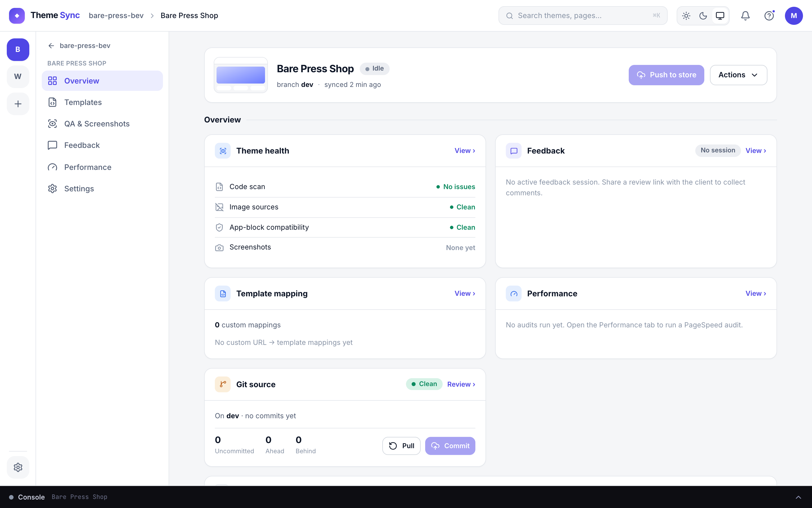Open QA & Screenshots in sidebar
Image resolution: width=812 pixels, height=508 pixels.
coord(102,124)
